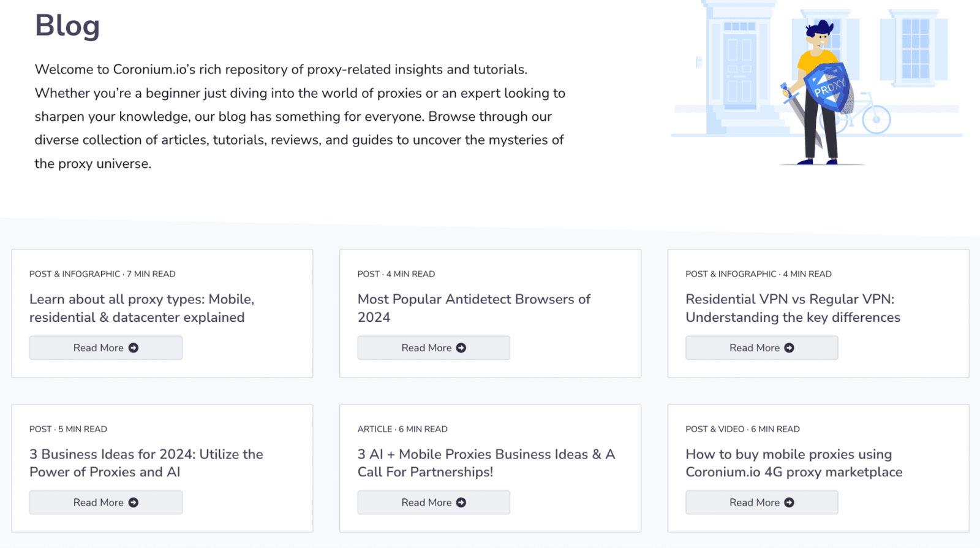
Task: Click title 'Residential VPN vs Regular VPN'
Action: (x=793, y=308)
